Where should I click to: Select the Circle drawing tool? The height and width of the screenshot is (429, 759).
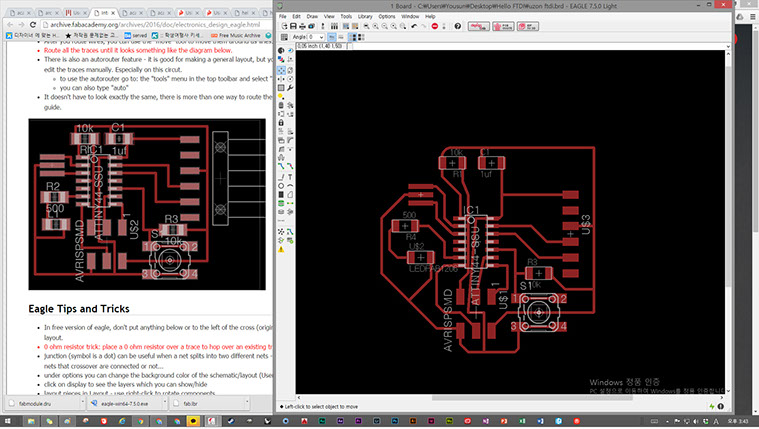(x=281, y=185)
